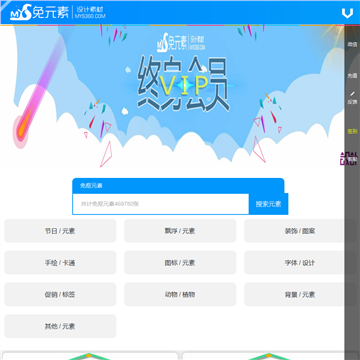Viewport: 360px width, 360px height.
Task: Open the 促销 / 标签 category
Action: tap(60, 294)
